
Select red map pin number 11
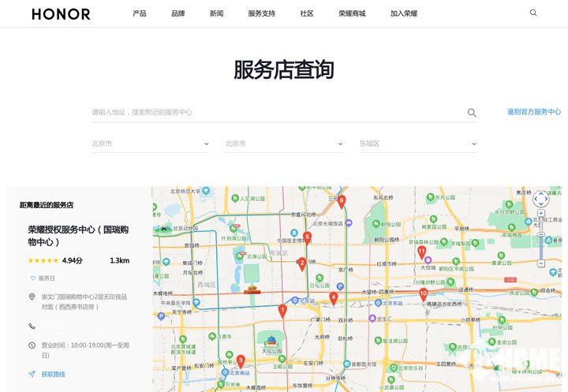click(x=421, y=251)
